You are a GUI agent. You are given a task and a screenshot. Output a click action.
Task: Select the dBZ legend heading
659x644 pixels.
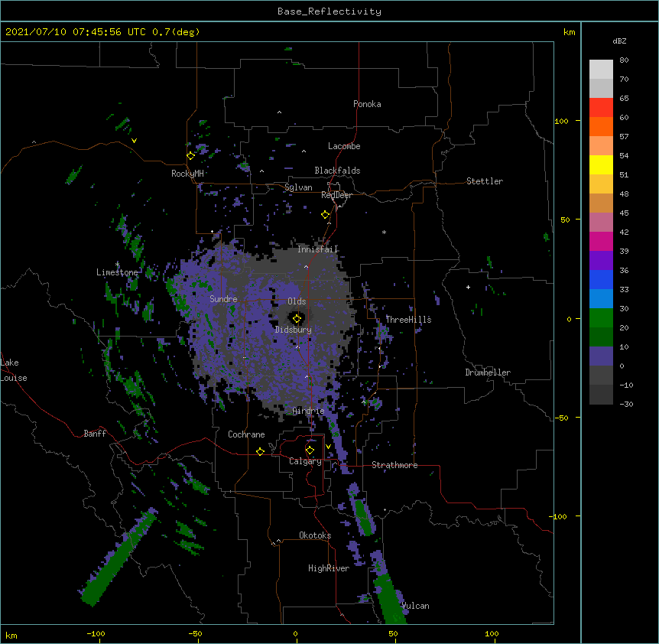tap(619, 41)
